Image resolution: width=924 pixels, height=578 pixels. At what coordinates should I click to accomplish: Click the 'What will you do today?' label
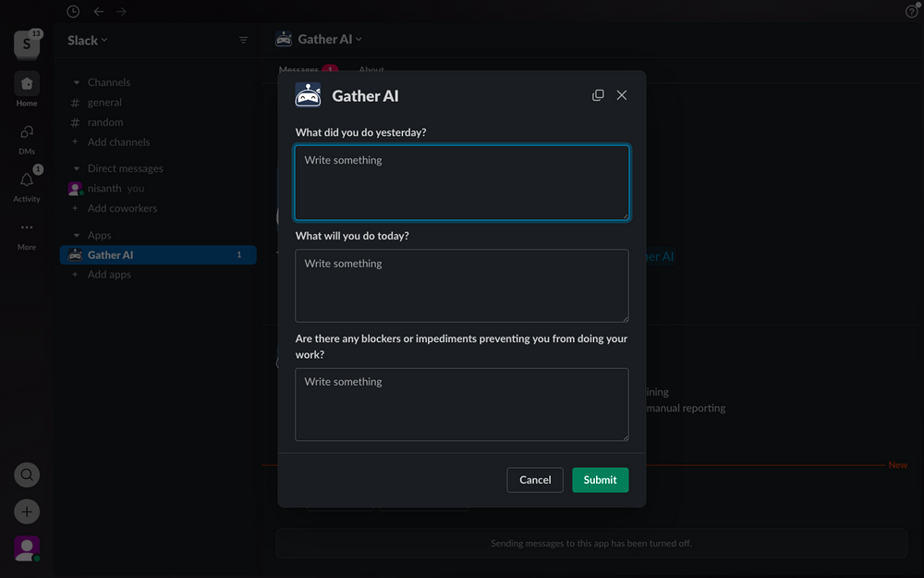point(352,236)
